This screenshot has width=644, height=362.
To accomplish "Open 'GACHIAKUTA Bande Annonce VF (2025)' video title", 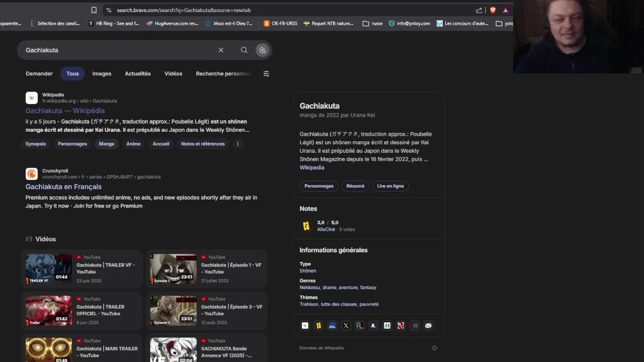I will [226, 352].
